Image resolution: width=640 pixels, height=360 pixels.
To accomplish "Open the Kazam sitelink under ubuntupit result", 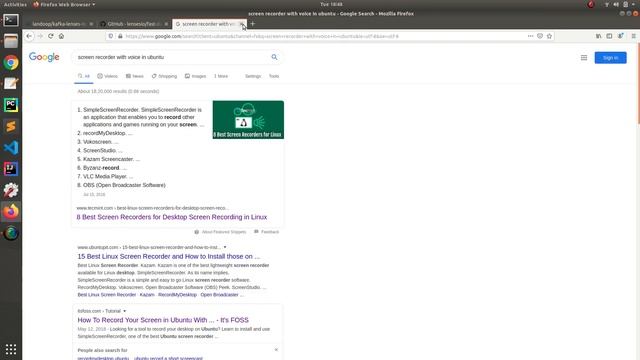I will pos(147,295).
